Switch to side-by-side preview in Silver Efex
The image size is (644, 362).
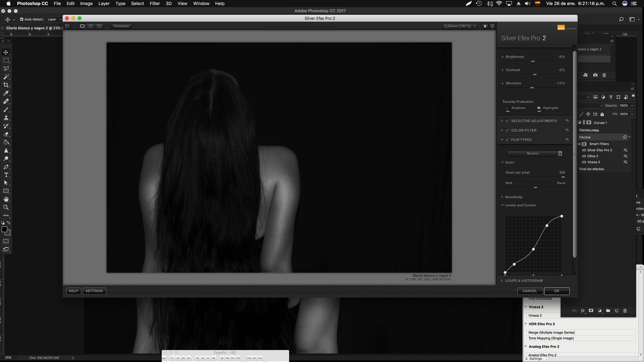(99, 26)
